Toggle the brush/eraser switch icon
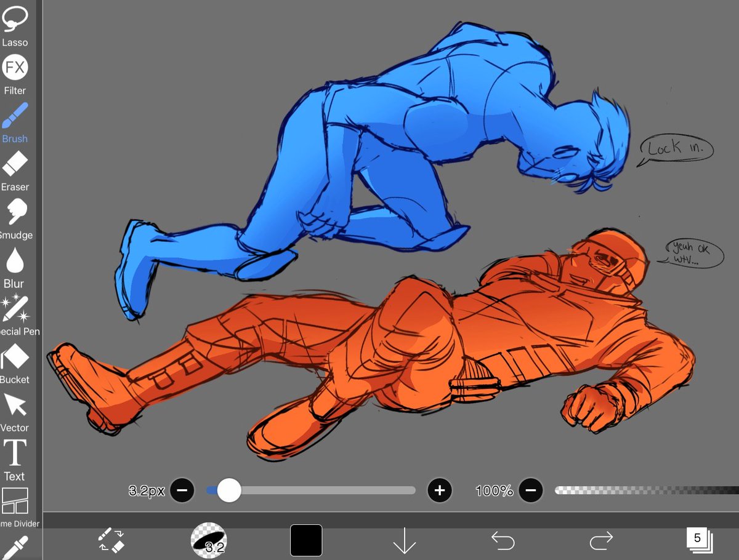The height and width of the screenshot is (560, 739). click(112, 540)
